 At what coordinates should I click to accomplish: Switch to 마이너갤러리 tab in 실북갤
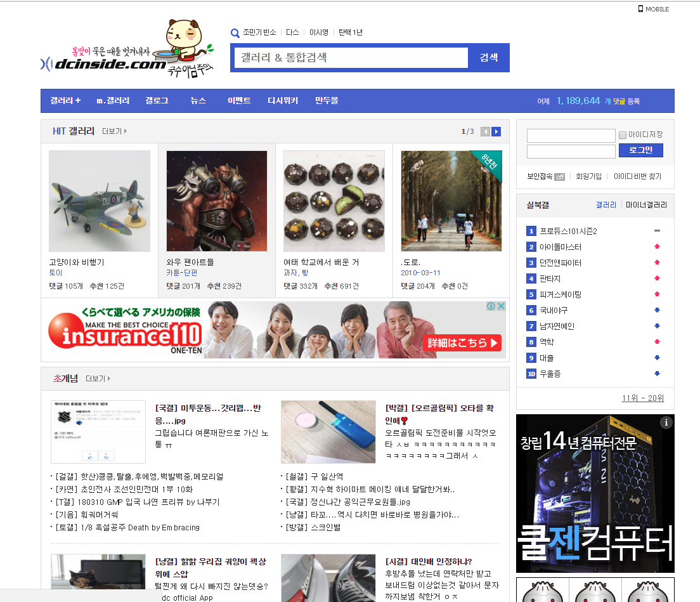coord(646,205)
